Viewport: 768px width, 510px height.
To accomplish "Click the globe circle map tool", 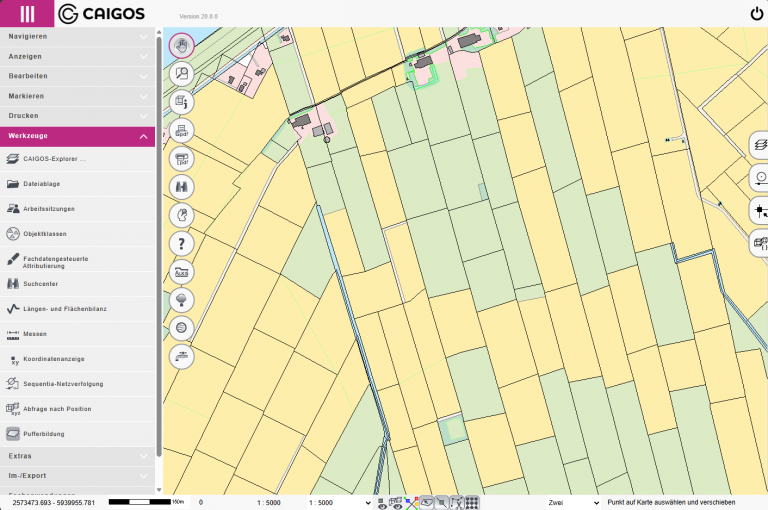I will [x=182, y=328].
